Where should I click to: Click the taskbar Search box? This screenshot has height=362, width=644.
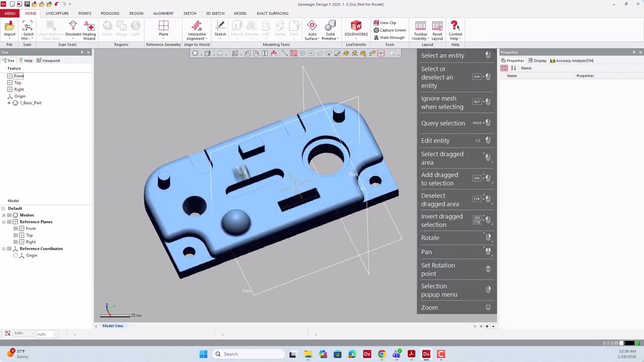point(249,354)
